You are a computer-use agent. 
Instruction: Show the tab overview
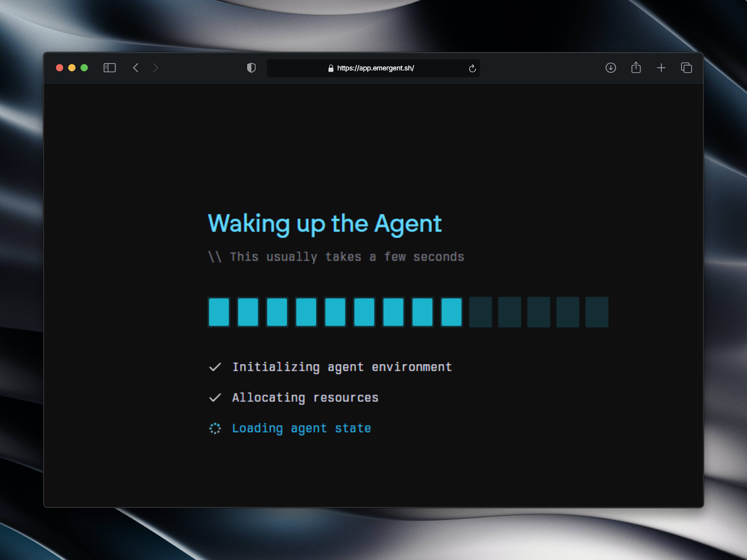coord(686,68)
